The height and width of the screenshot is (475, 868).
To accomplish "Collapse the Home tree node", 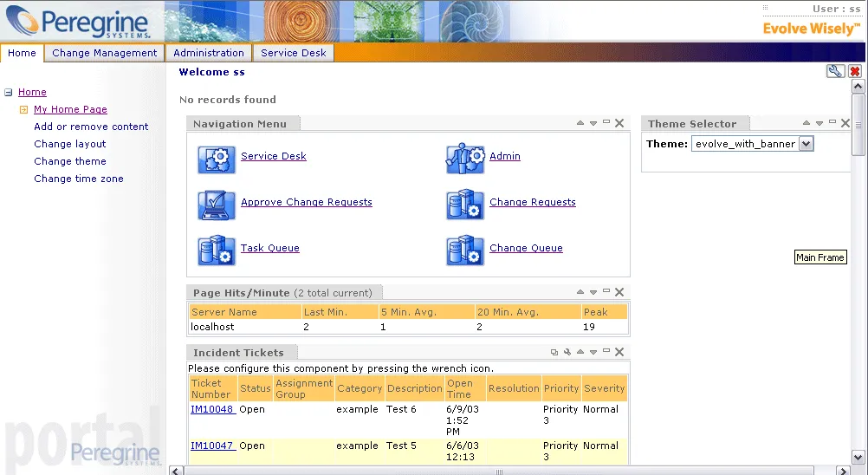I will click(9, 93).
